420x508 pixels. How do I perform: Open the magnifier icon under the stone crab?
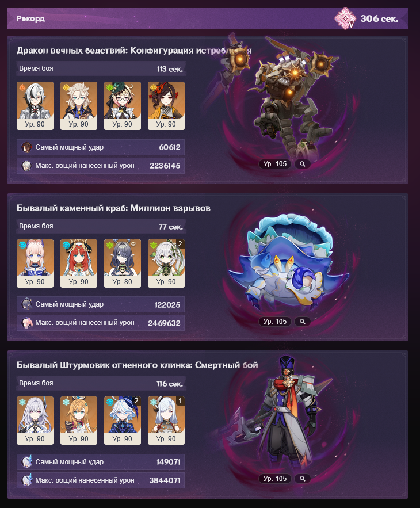303,322
